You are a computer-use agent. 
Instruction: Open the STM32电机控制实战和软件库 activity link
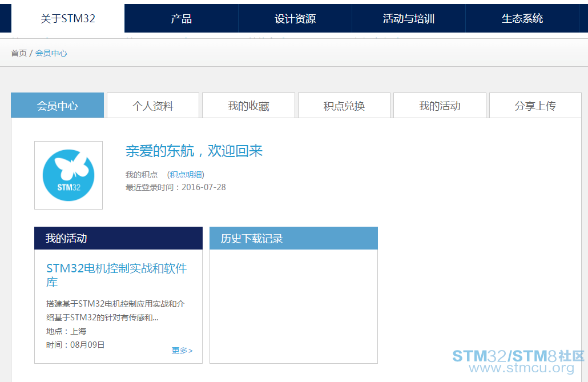click(116, 275)
